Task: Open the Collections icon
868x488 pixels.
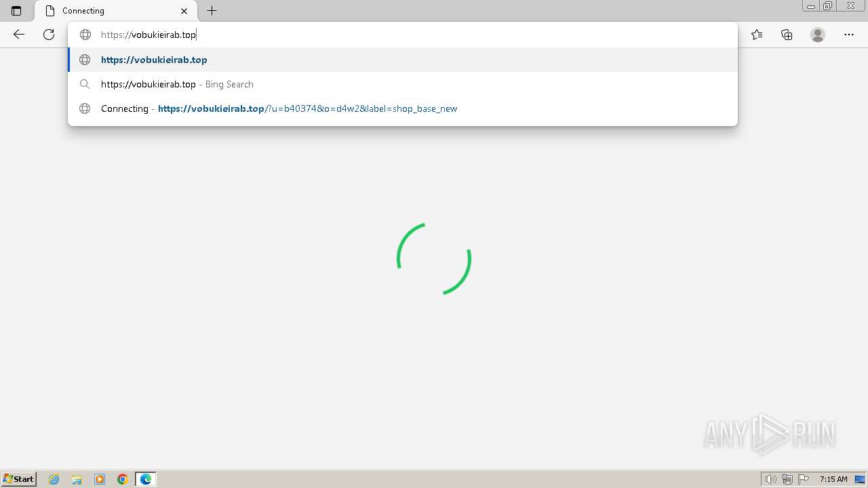Action: tap(787, 35)
